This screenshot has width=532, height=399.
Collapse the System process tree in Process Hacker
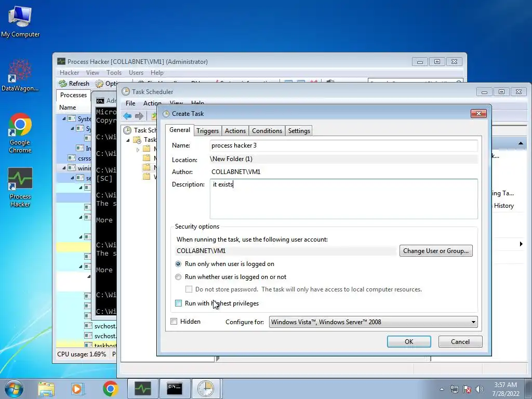(x=64, y=119)
